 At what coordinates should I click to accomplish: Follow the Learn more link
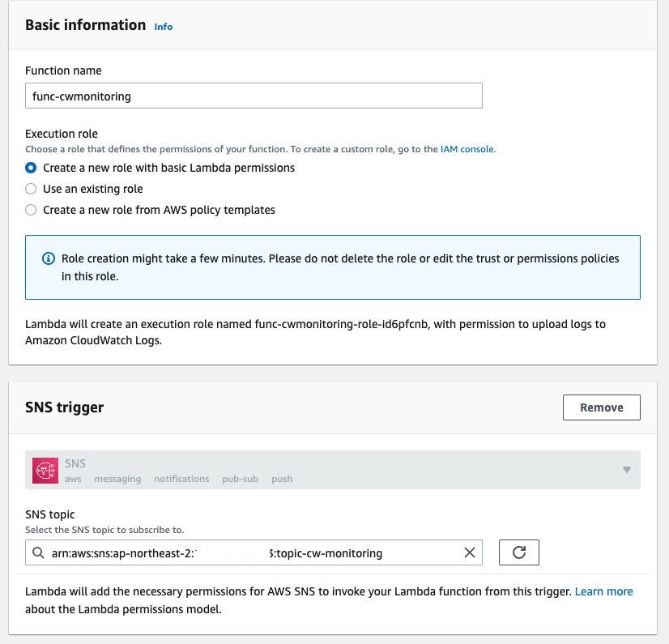603,592
